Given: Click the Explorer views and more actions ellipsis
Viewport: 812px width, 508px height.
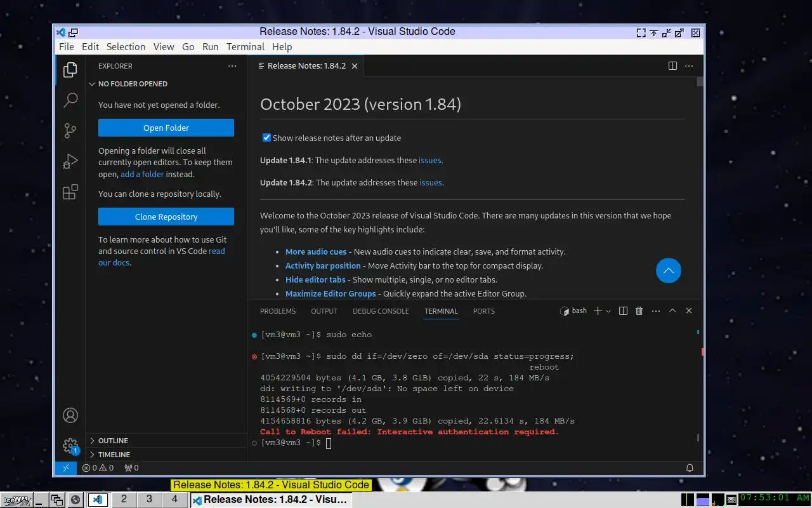Looking at the screenshot, I should pos(232,66).
